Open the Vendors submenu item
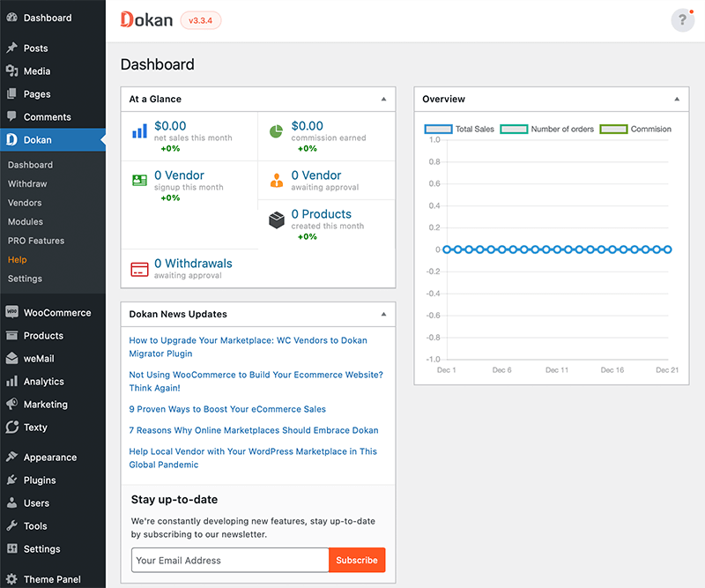 [25, 203]
